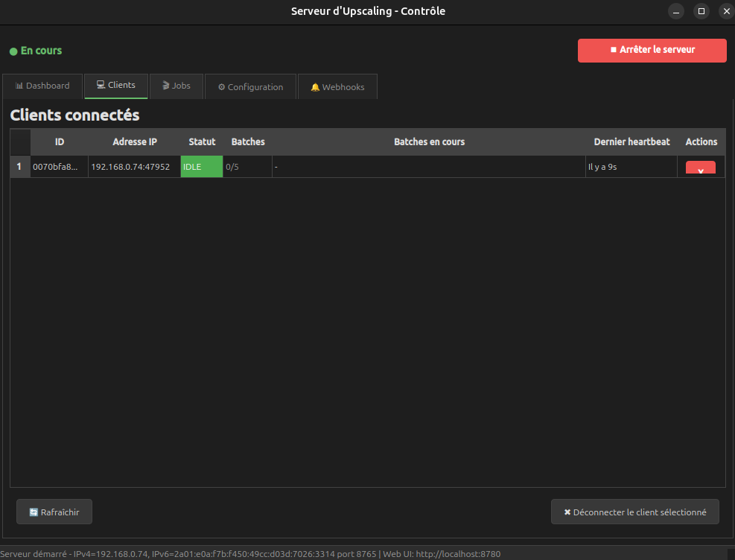
Task: Click the bar chart icon on Dashboard tab
Action: point(19,86)
